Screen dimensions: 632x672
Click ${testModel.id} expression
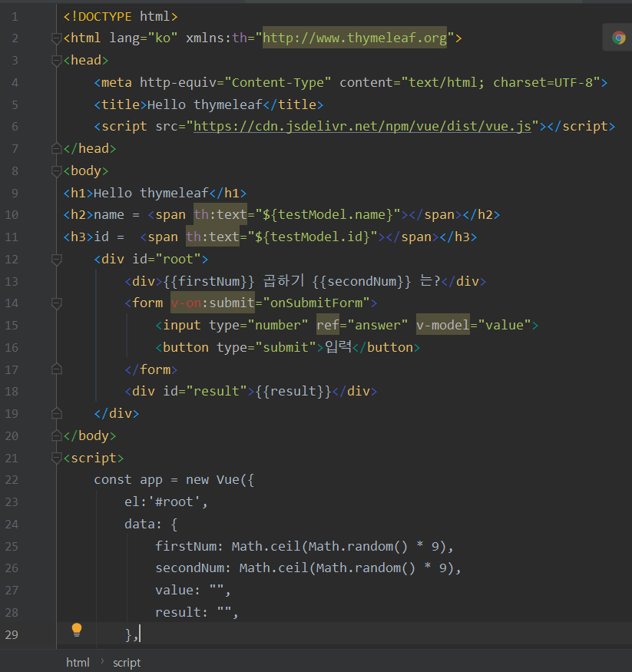pos(313,237)
